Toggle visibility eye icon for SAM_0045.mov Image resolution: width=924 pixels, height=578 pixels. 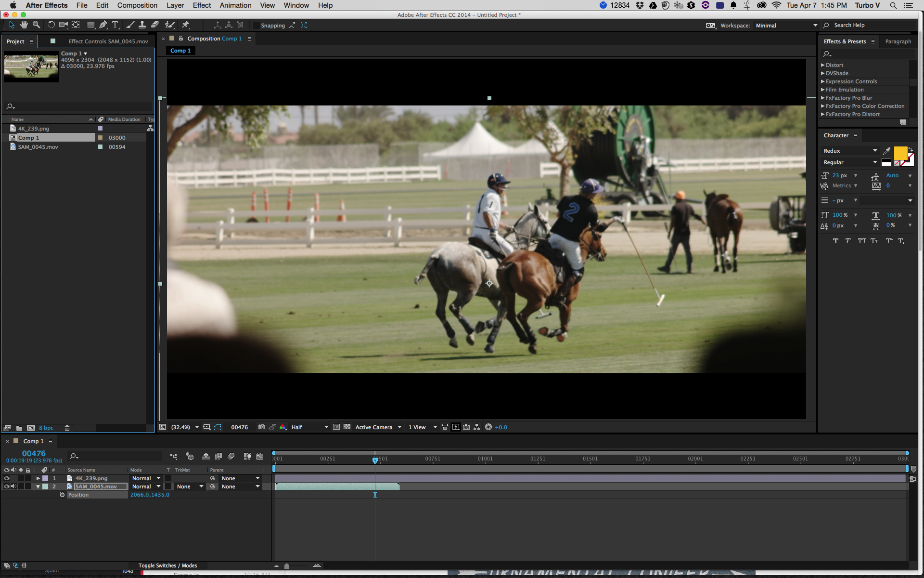click(x=5, y=486)
